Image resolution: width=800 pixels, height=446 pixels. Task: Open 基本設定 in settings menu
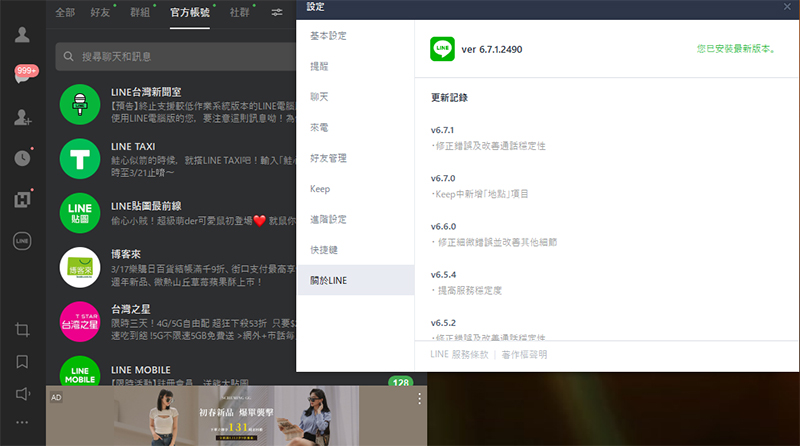356,36
